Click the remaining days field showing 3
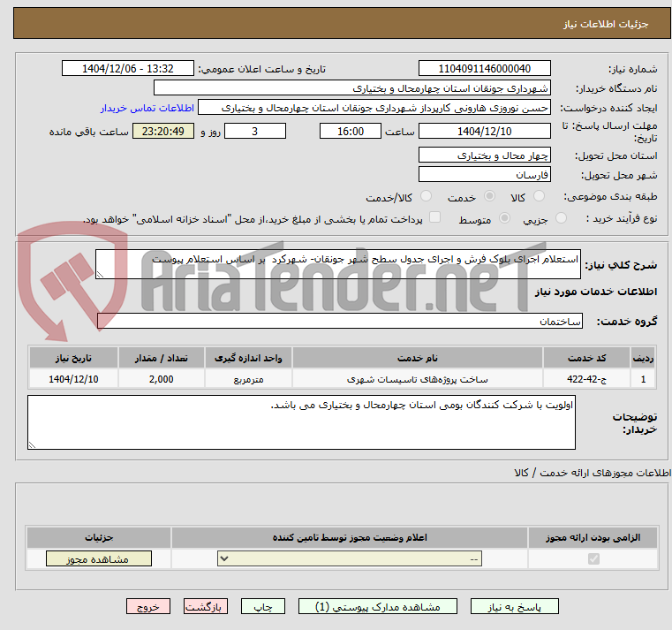Image resolution: width=672 pixels, height=630 pixels. (x=255, y=132)
